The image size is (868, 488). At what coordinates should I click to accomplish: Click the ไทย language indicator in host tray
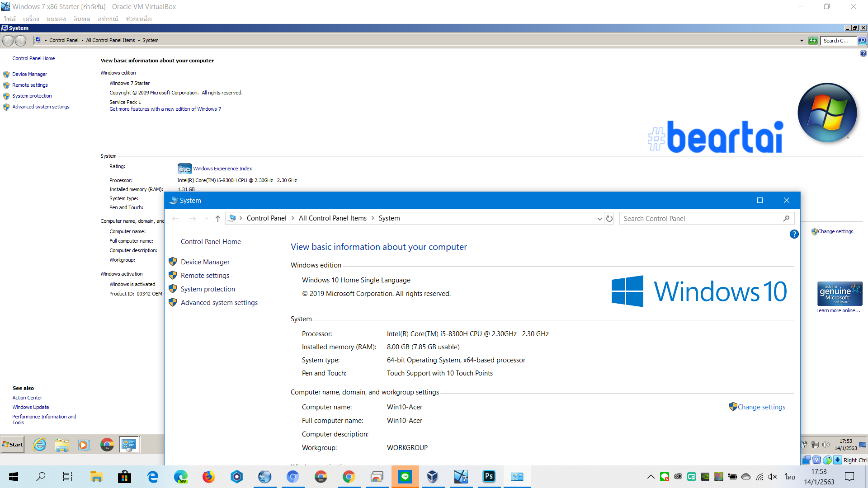point(790,477)
